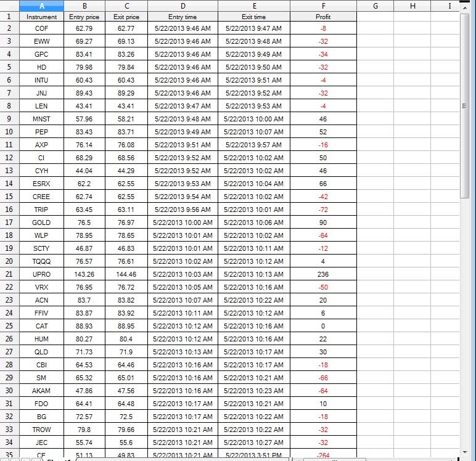
Task: Select CI entry price 68.29
Action: 84,158
